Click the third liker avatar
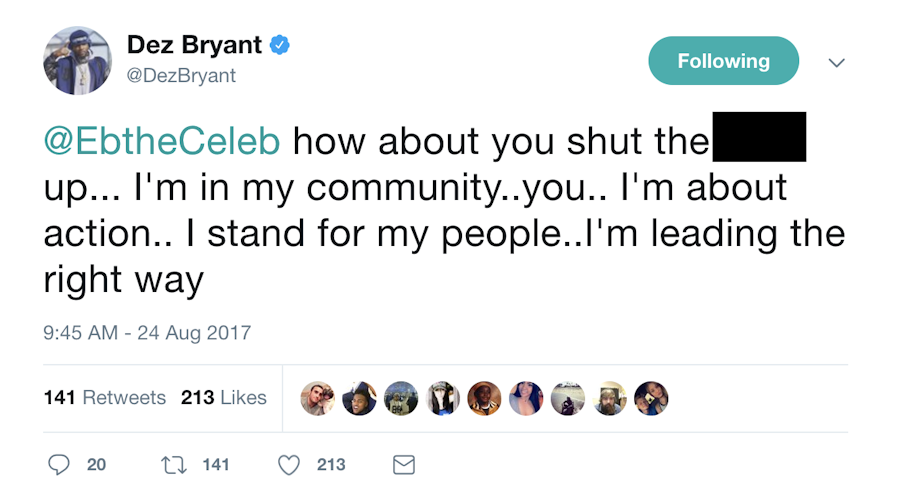This screenshot has width=900, height=502. pyautogui.click(x=401, y=398)
